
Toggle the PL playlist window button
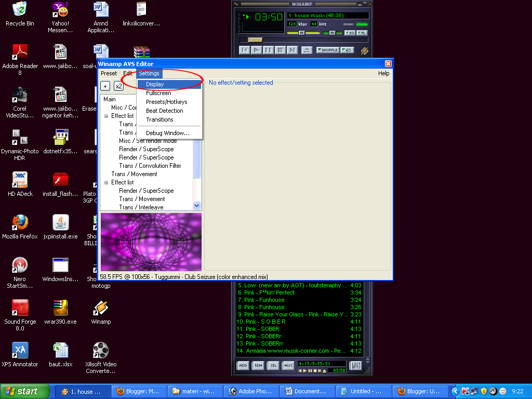(362, 33)
